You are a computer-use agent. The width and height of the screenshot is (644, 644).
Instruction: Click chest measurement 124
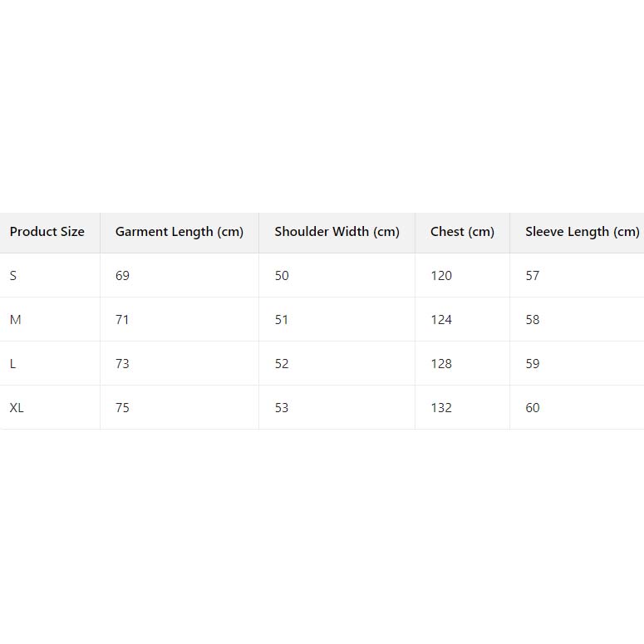click(x=441, y=320)
